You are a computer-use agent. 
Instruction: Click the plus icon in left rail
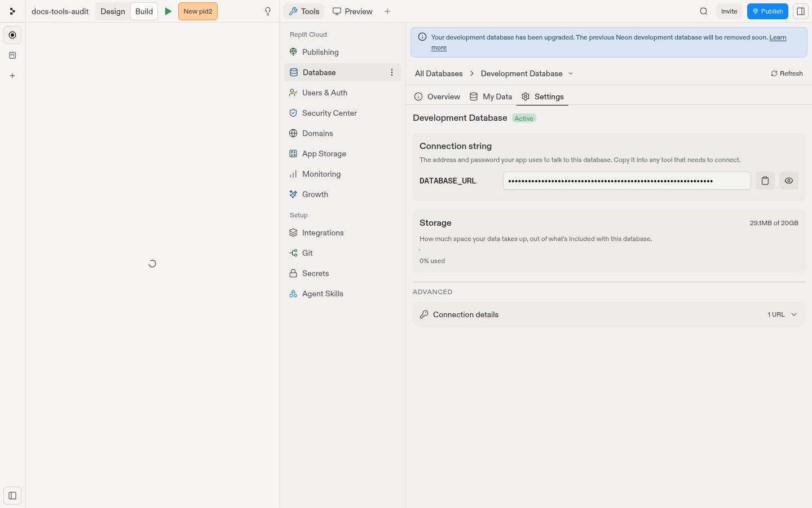(x=12, y=76)
